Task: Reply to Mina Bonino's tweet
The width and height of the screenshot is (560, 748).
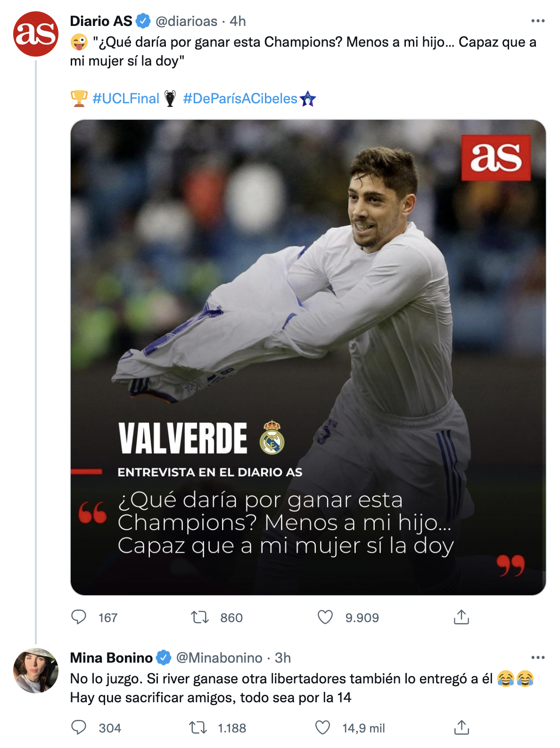Action: tap(79, 728)
